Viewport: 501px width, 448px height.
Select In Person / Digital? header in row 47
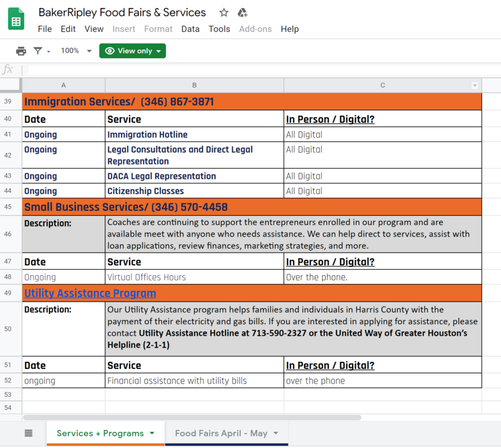[x=383, y=262]
